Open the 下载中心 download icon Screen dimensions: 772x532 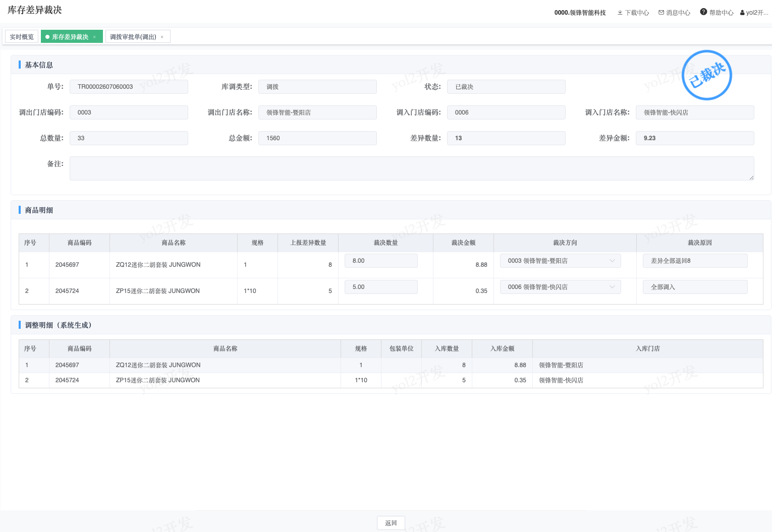point(620,13)
